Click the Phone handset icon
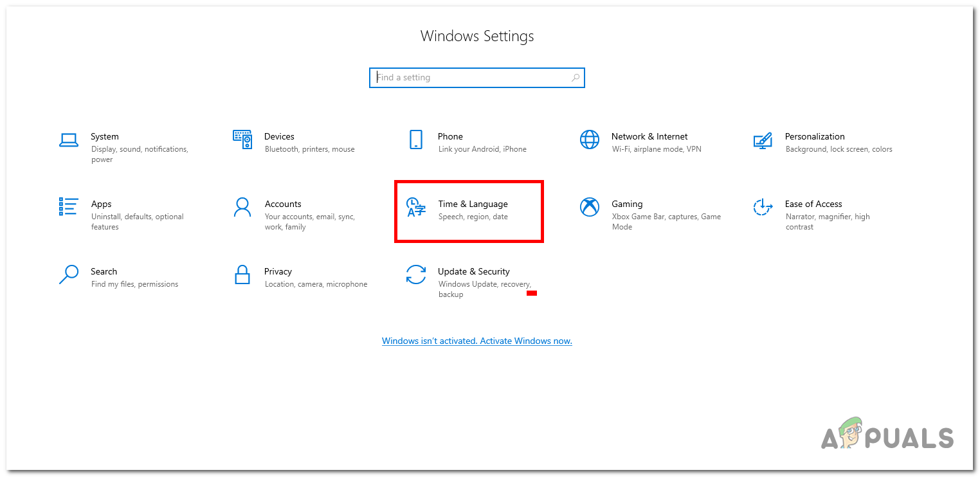 (x=416, y=139)
